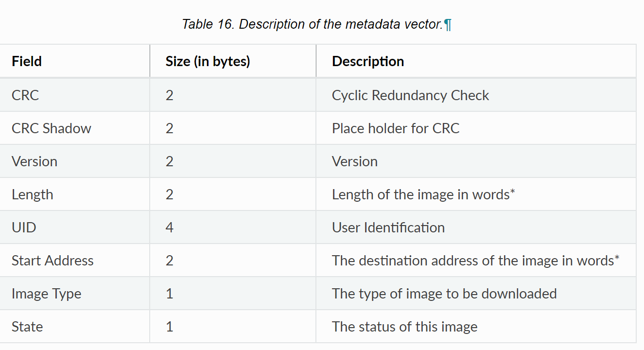Image resolution: width=644 pixels, height=350 pixels.
Task: Click the status of this image text
Action: [404, 327]
